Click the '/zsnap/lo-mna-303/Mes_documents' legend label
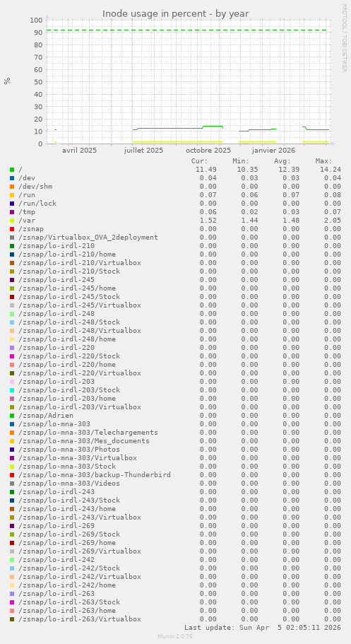This screenshot has width=351, height=644. point(84,441)
